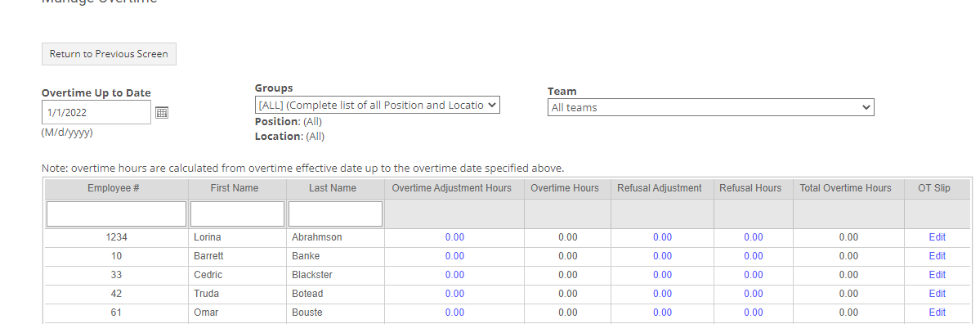Open Barrett Banke's refusal adjustment value
980x324 pixels.
pos(663,256)
